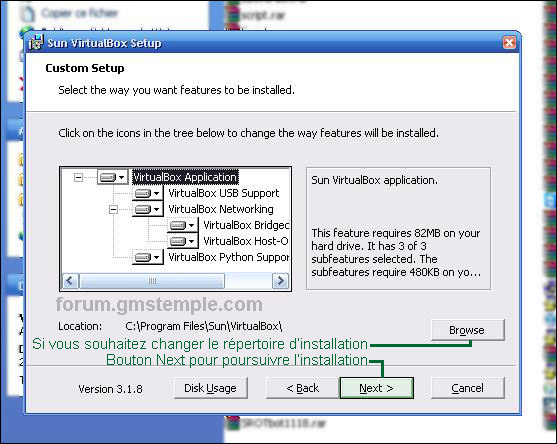Collapse the VirtualBox Application tree node
Viewport: 557px width, 444px height.
(78, 177)
